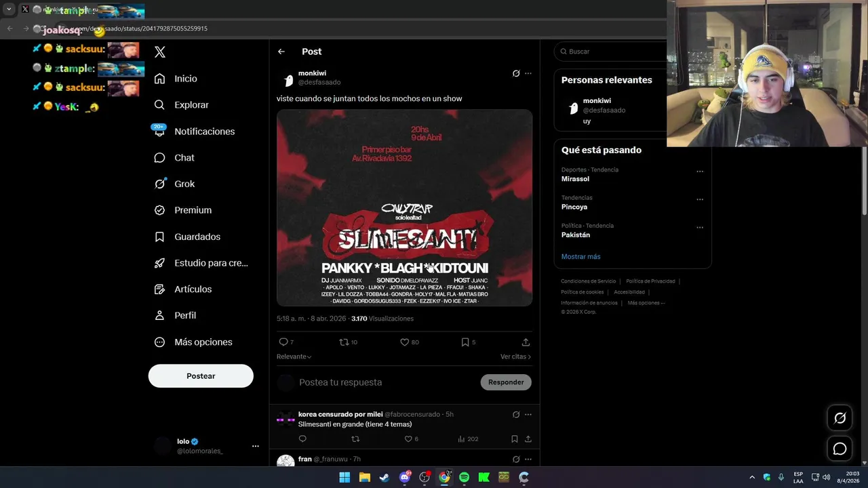Open volume control in system tray
This screenshot has height=488, width=868.
coord(826,477)
